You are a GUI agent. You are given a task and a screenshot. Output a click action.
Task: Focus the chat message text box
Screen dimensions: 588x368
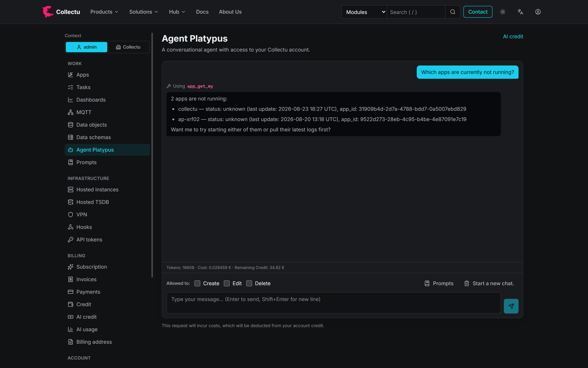coord(333,302)
